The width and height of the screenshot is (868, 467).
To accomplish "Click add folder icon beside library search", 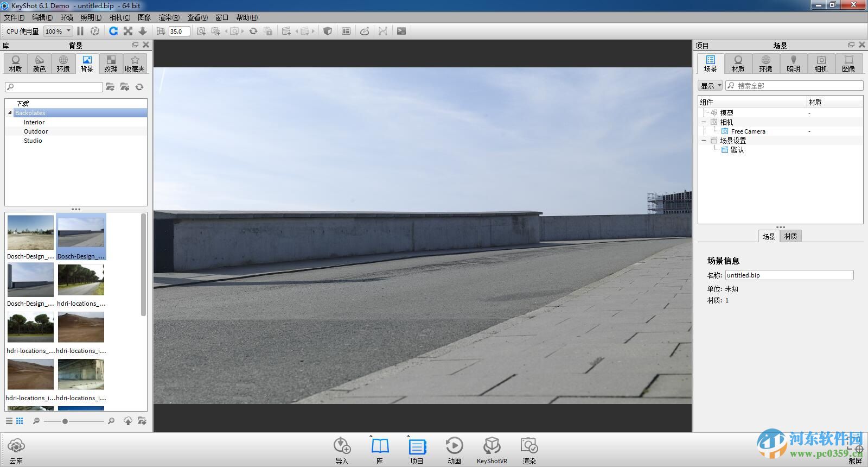I will (110, 87).
